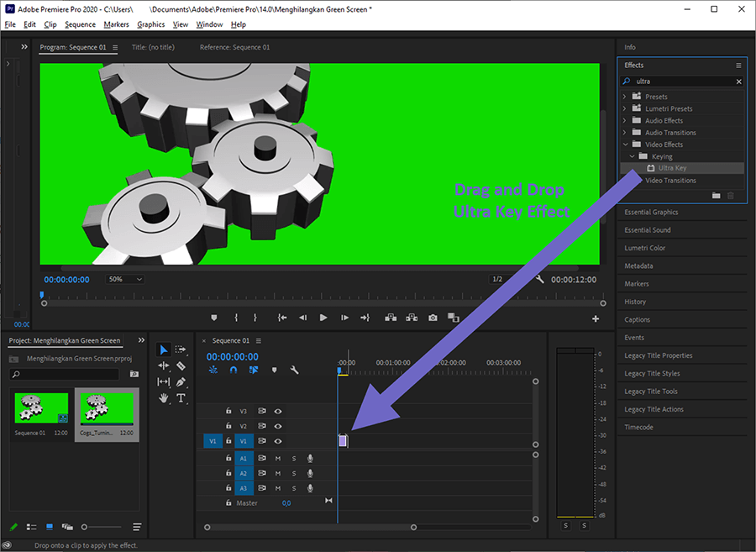Switch Project panel to List View
Image resolution: width=756 pixels, height=552 pixels.
32,527
